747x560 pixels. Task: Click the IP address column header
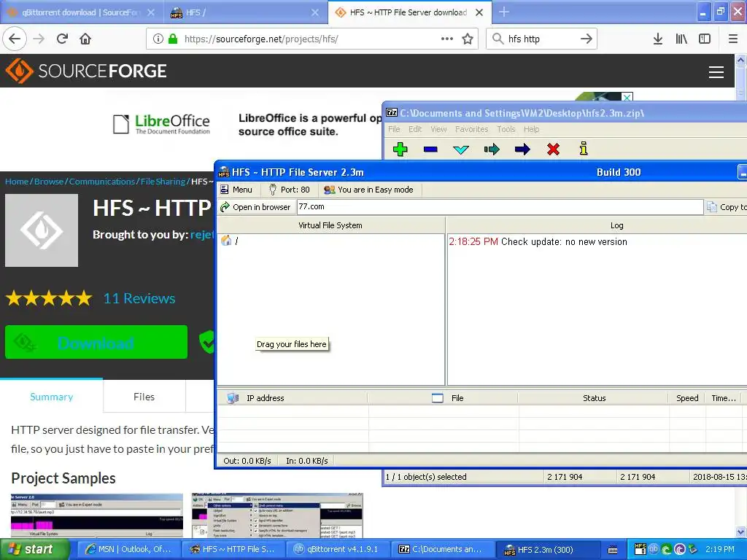(293, 398)
